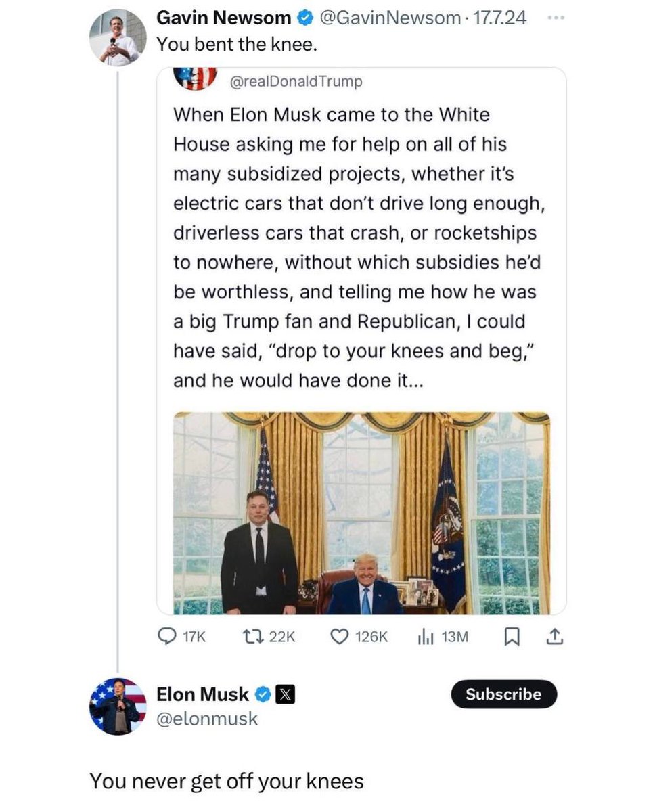Click the @elonmusk handle

207,718
